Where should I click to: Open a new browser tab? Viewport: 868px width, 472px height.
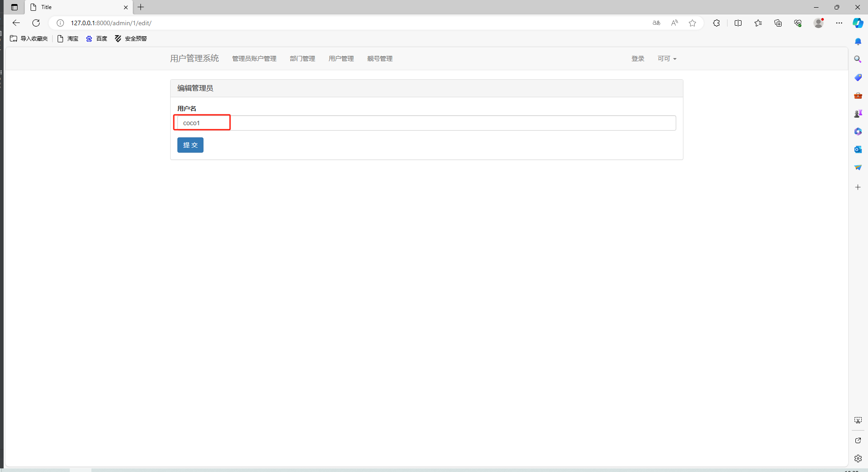[141, 7]
